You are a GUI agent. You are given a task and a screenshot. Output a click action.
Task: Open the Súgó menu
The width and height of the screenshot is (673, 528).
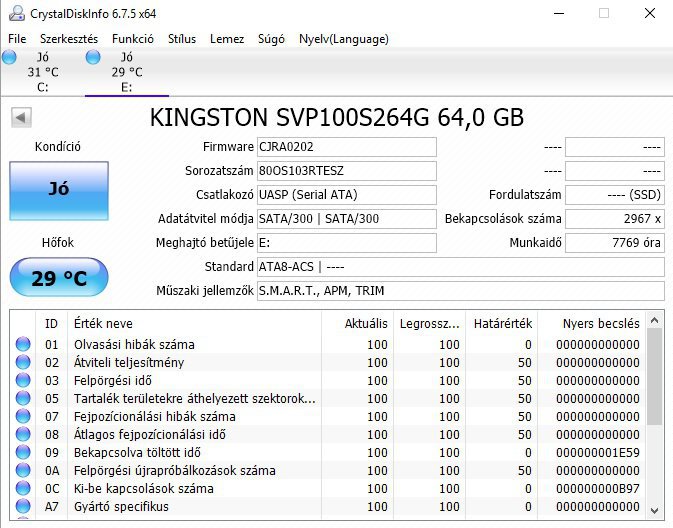coord(271,39)
